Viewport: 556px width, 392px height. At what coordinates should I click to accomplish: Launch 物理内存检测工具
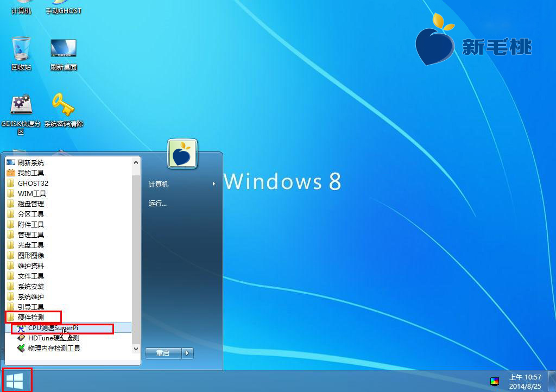click(68, 349)
